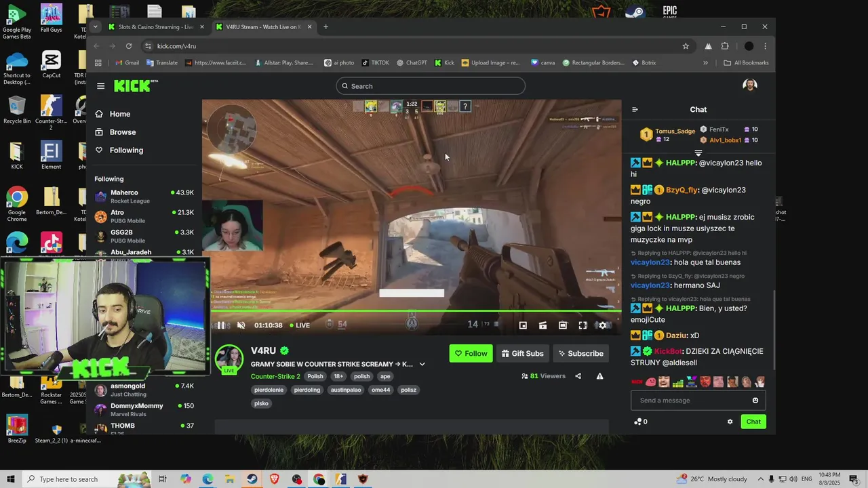Subscribe to the V4RU channel
The width and height of the screenshot is (868, 488).
tap(580, 353)
